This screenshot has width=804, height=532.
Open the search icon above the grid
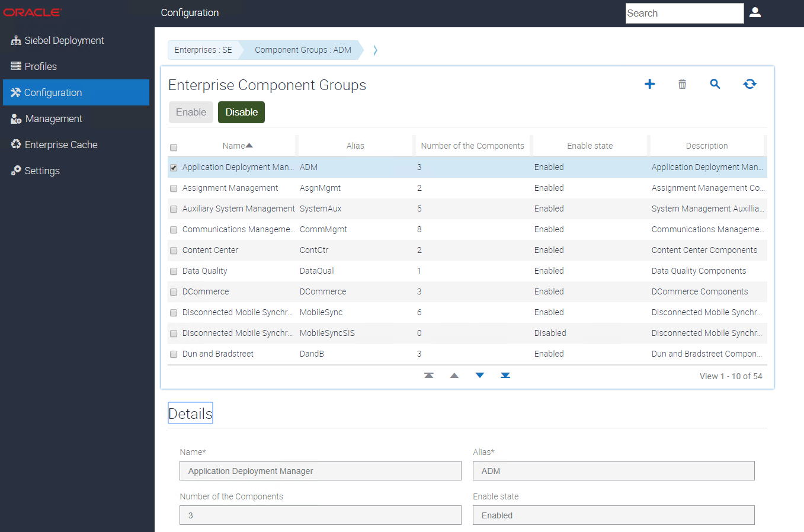coord(715,84)
